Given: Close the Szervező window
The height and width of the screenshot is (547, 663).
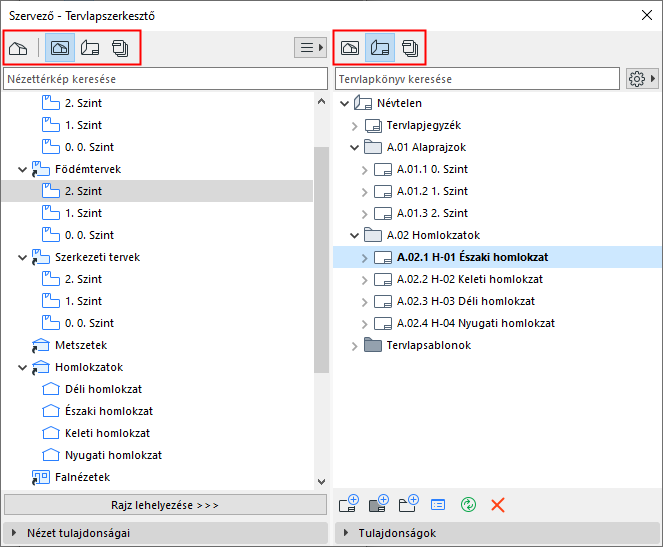Looking at the screenshot, I should (647, 16).
